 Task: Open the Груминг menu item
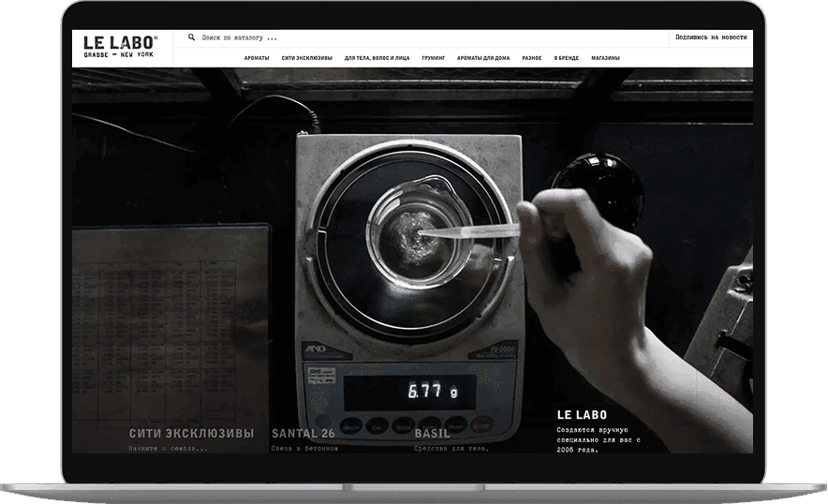click(434, 58)
